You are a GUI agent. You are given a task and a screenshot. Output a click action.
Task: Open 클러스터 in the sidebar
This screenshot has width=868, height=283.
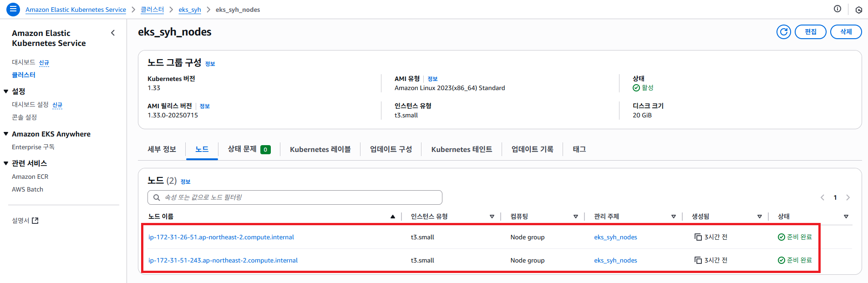24,75
